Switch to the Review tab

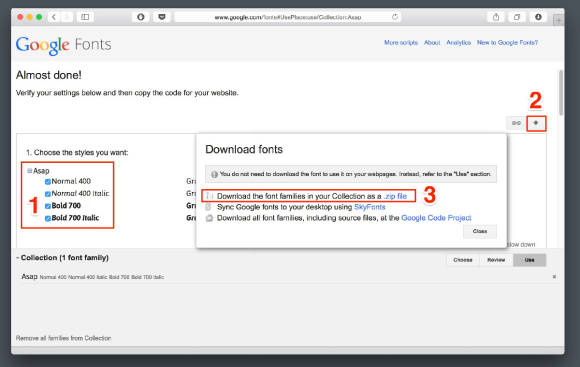pyautogui.click(x=496, y=260)
